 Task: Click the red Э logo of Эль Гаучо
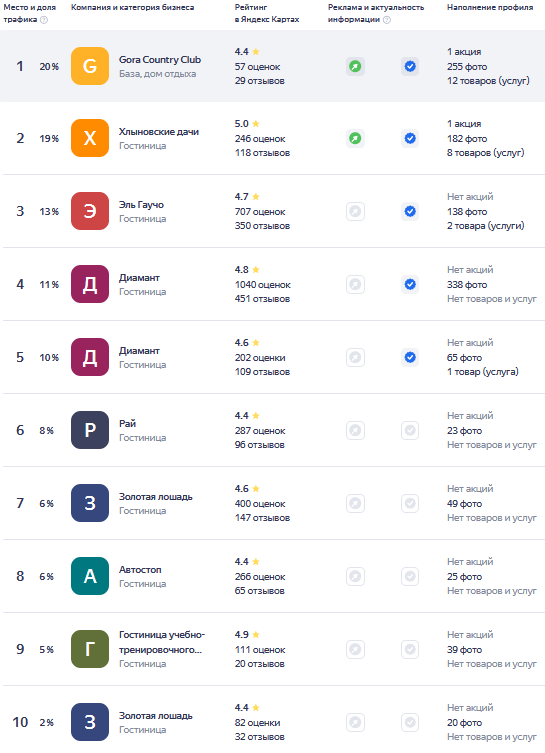tap(90, 211)
